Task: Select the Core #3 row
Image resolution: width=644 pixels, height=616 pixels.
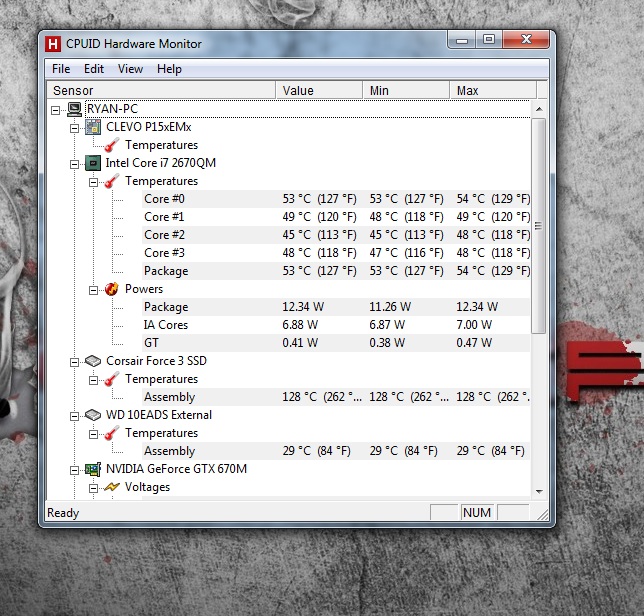Action: [336, 253]
